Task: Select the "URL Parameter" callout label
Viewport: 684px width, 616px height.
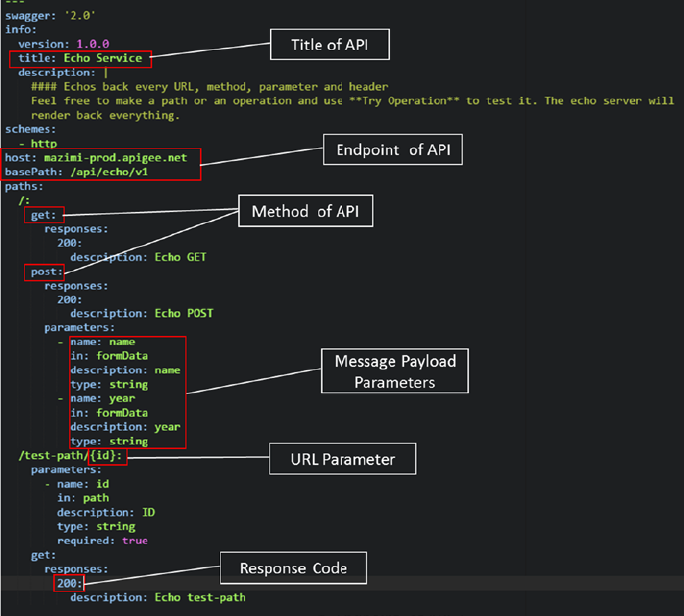Action: [341, 460]
